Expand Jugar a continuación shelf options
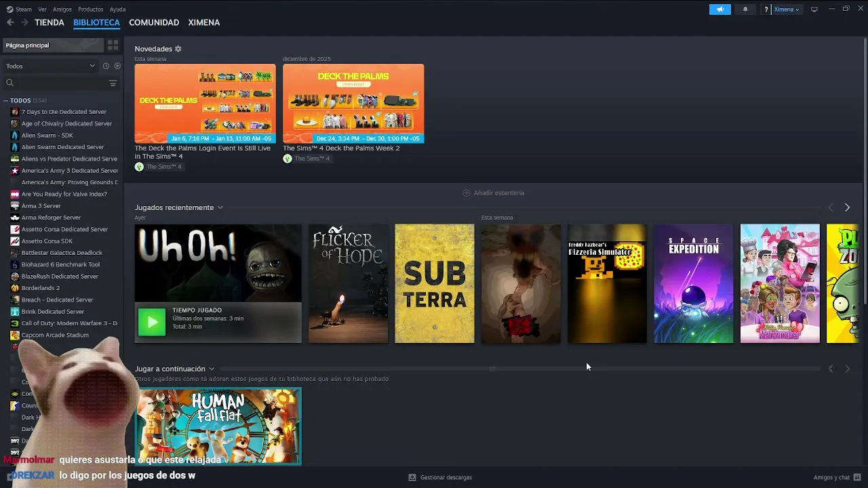 [x=212, y=369]
